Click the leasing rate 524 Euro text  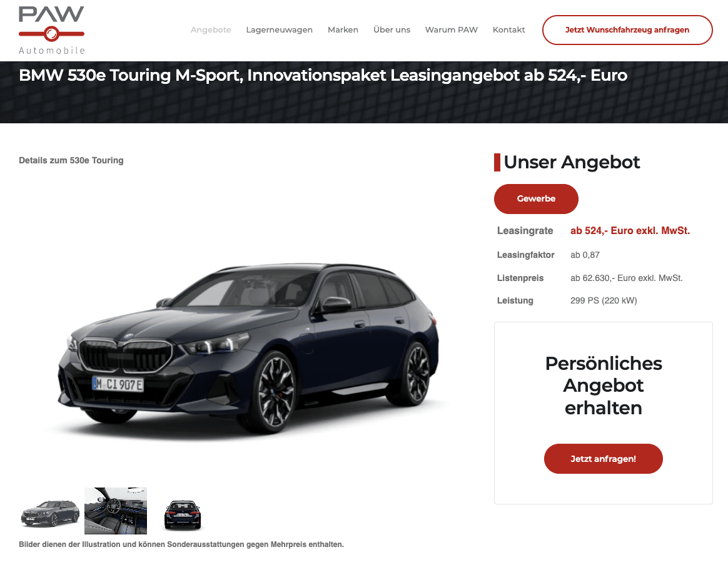click(x=630, y=231)
